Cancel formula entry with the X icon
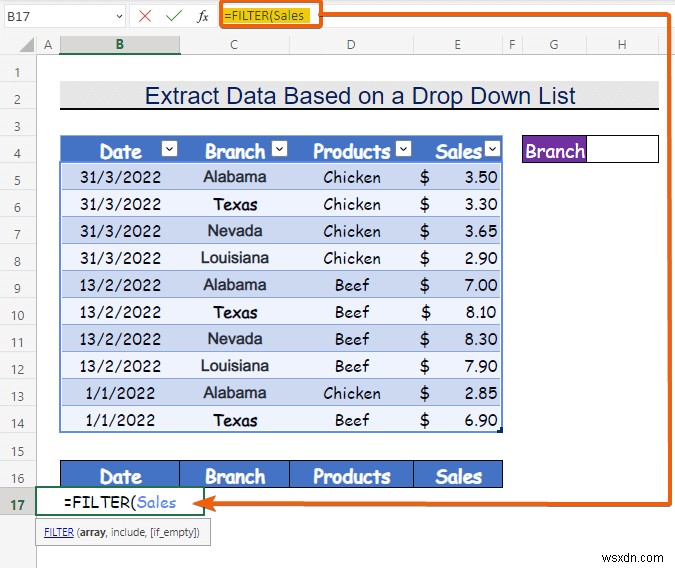 [x=145, y=16]
